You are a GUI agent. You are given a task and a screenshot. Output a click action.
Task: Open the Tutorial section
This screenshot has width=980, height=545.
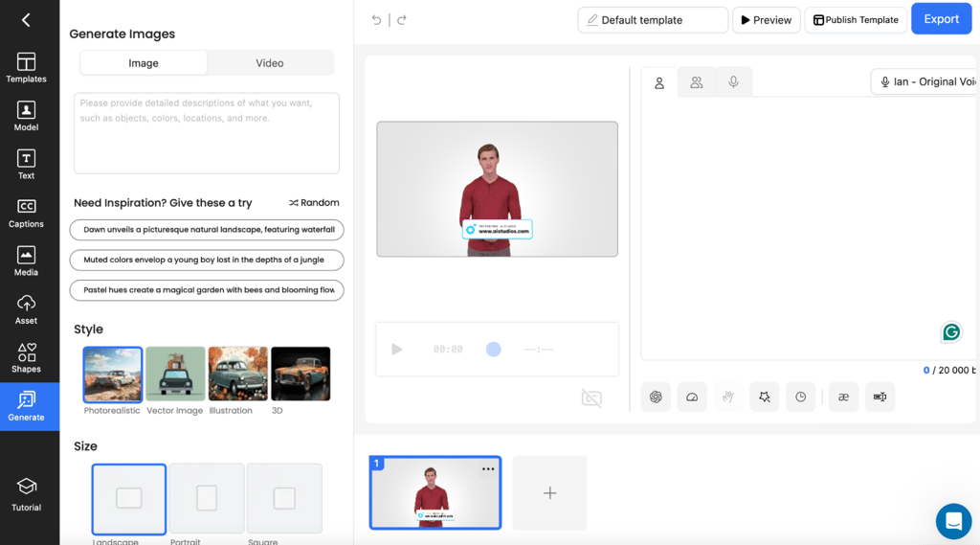point(26,494)
